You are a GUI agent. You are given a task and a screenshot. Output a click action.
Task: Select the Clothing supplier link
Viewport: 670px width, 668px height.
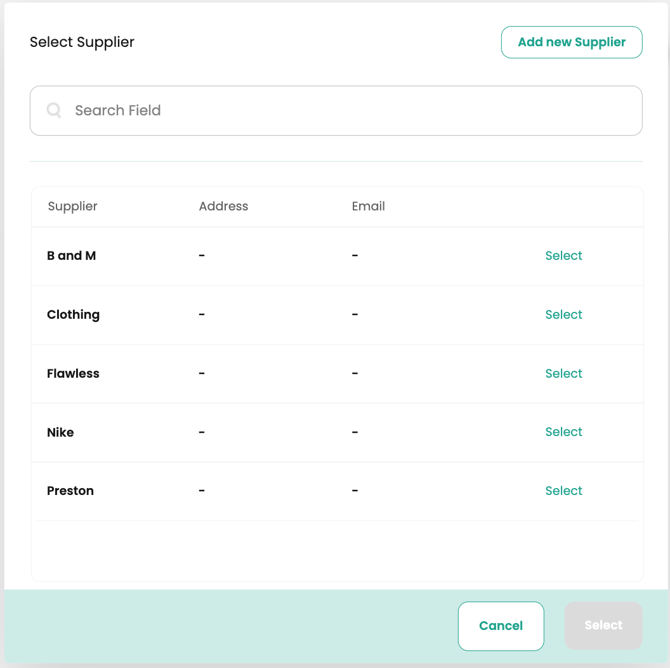(563, 315)
